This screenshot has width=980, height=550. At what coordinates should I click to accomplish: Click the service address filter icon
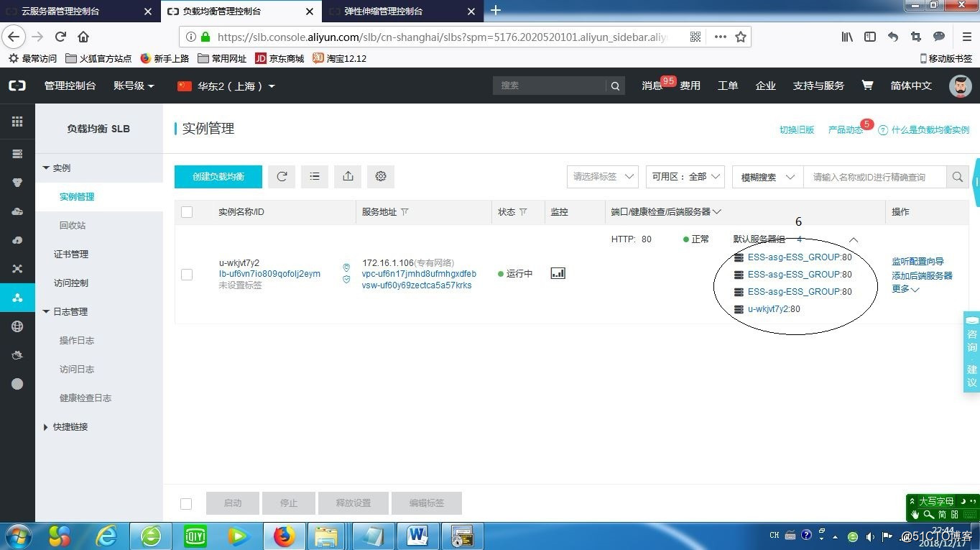405,212
